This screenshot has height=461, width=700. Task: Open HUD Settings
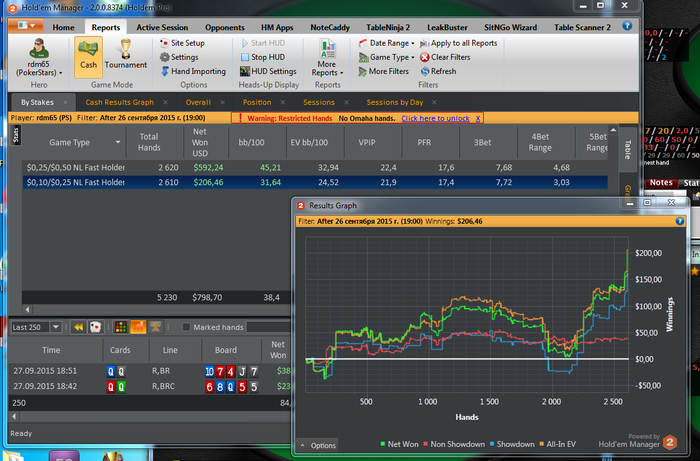click(268, 71)
